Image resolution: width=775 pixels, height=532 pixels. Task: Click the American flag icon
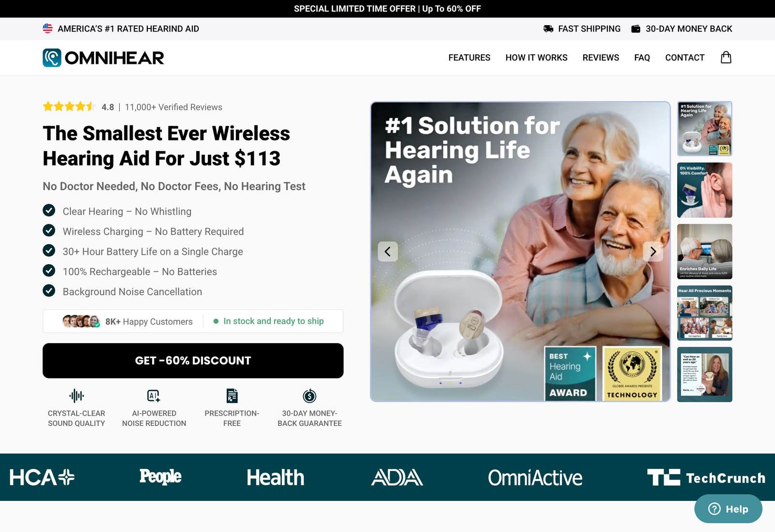(47, 29)
